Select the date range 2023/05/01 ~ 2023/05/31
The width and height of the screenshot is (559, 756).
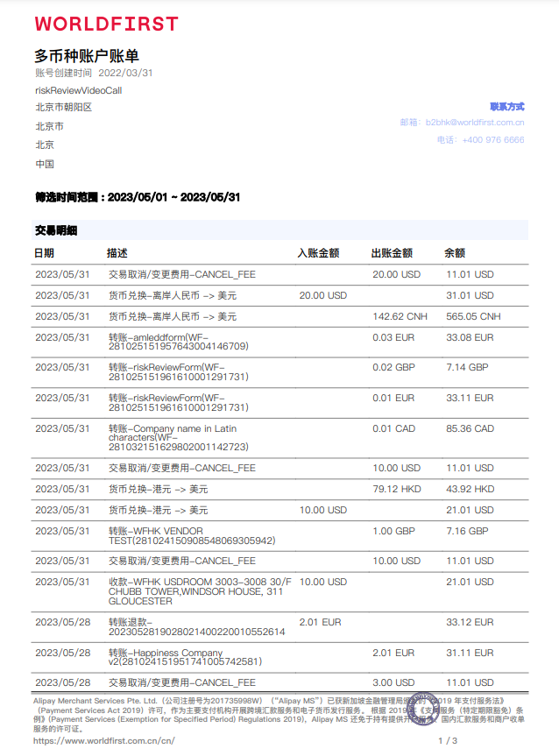pos(173,197)
